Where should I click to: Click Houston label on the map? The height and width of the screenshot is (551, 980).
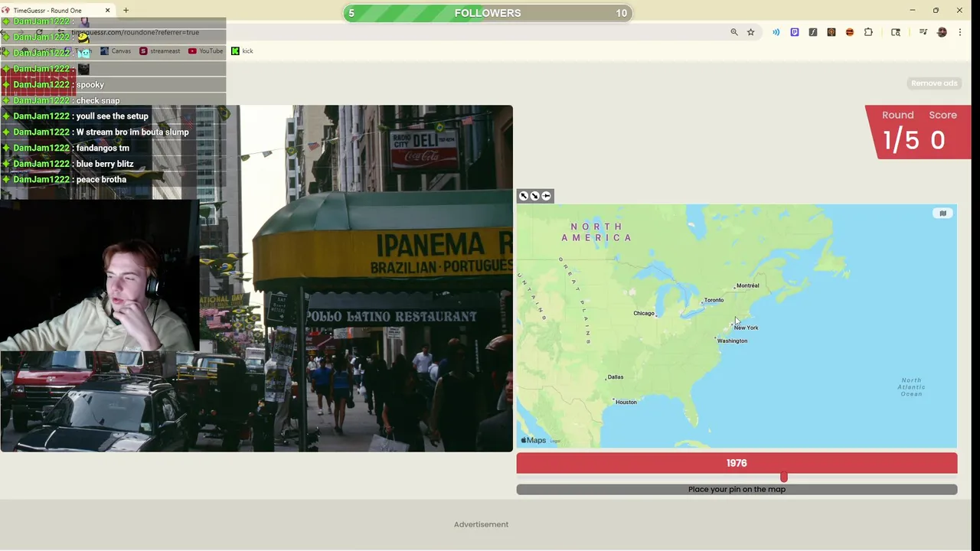point(626,402)
